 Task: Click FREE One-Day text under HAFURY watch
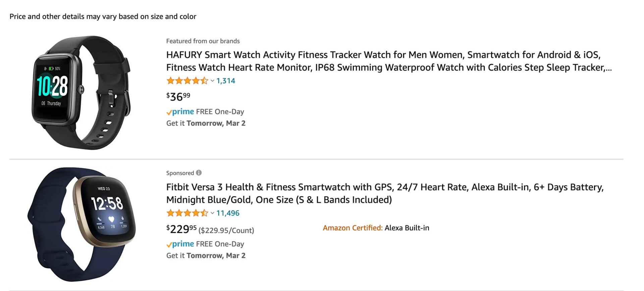pos(220,112)
